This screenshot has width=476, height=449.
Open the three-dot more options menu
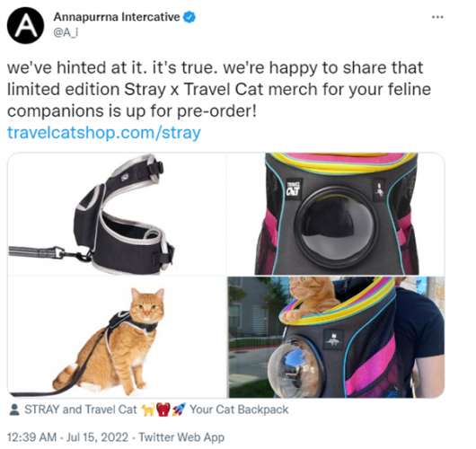pyautogui.click(x=437, y=17)
